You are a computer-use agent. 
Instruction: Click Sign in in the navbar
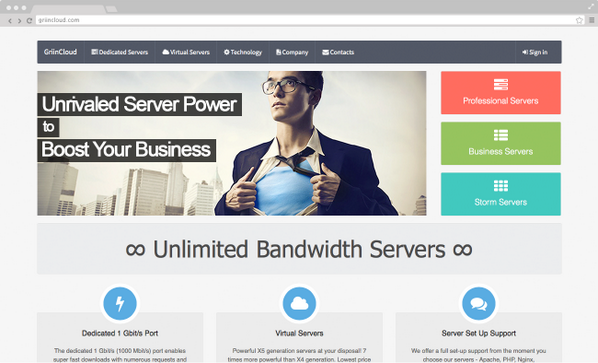(535, 52)
